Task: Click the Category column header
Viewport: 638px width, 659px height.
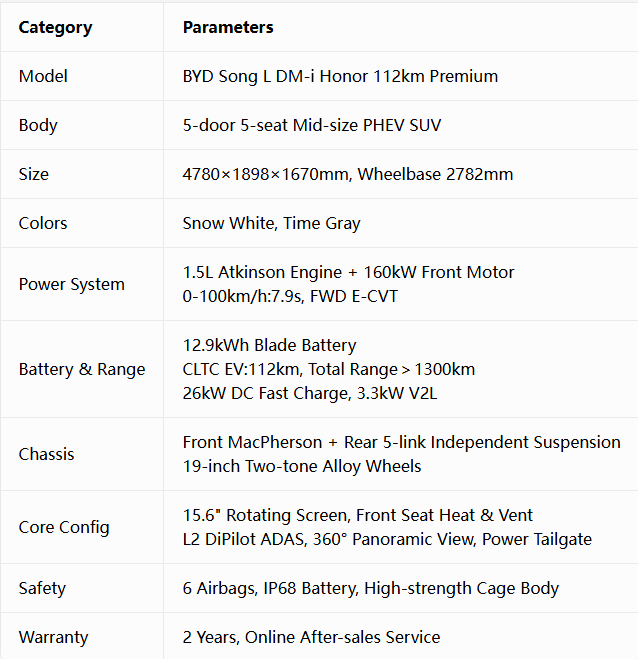Action: (x=55, y=28)
